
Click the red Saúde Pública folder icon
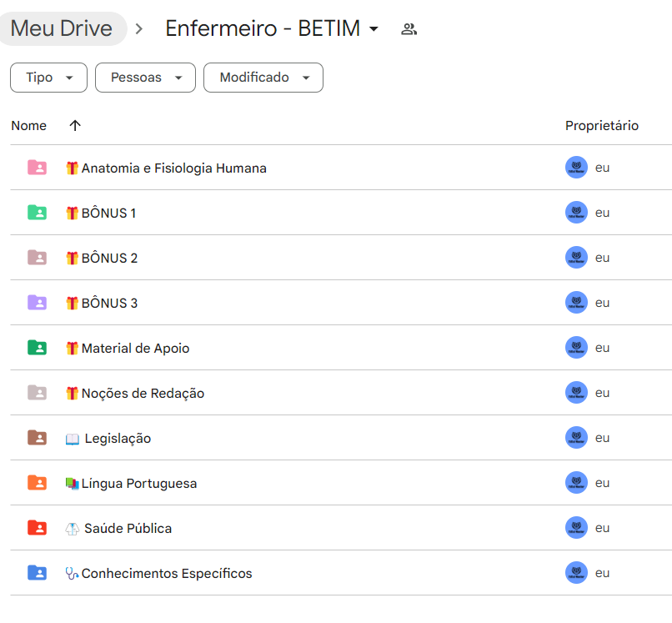37,528
